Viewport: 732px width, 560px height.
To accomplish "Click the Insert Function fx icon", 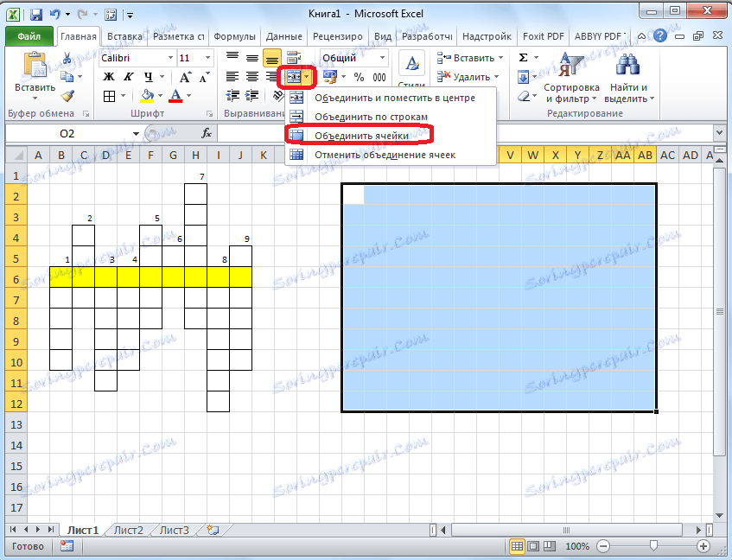I will pyautogui.click(x=207, y=133).
